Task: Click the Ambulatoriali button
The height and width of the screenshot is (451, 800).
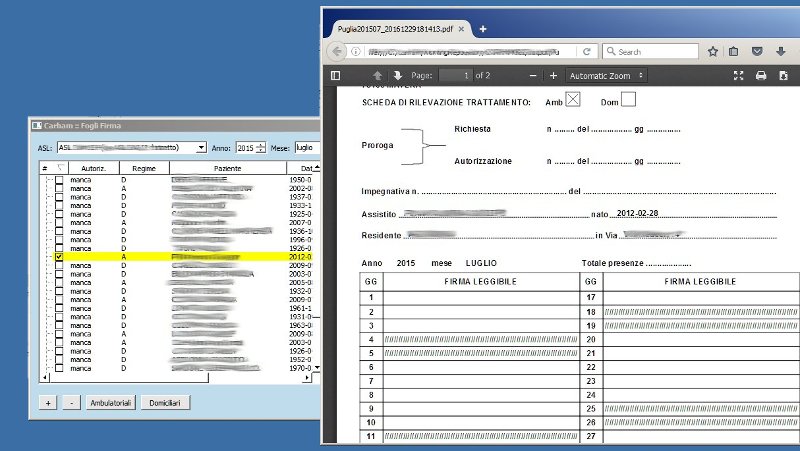Action: point(111,403)
